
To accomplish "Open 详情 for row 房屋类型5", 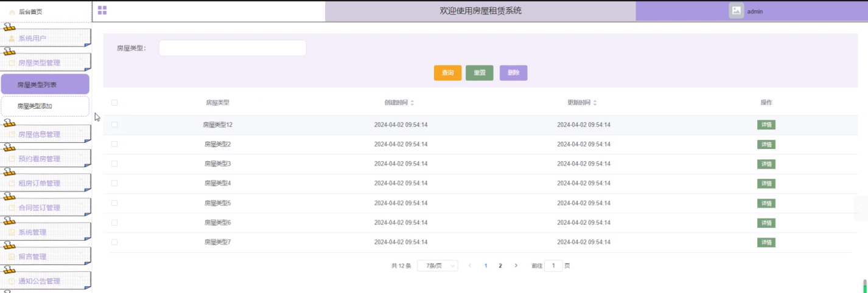I will [x=766, y=203].
